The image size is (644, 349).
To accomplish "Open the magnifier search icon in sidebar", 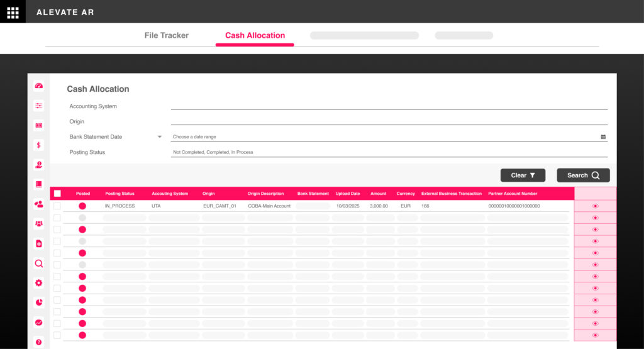I will [x=39, y=263].
